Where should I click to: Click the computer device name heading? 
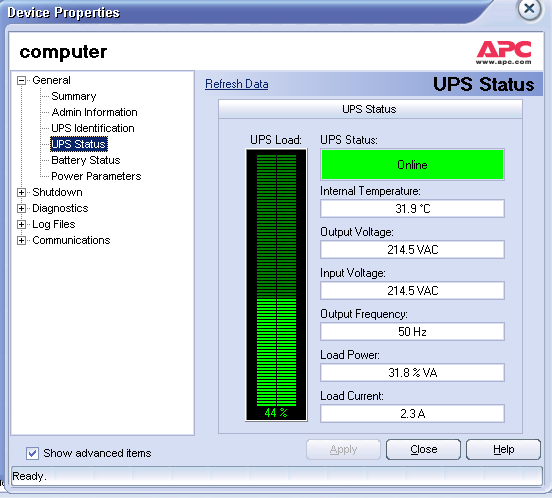63,52
